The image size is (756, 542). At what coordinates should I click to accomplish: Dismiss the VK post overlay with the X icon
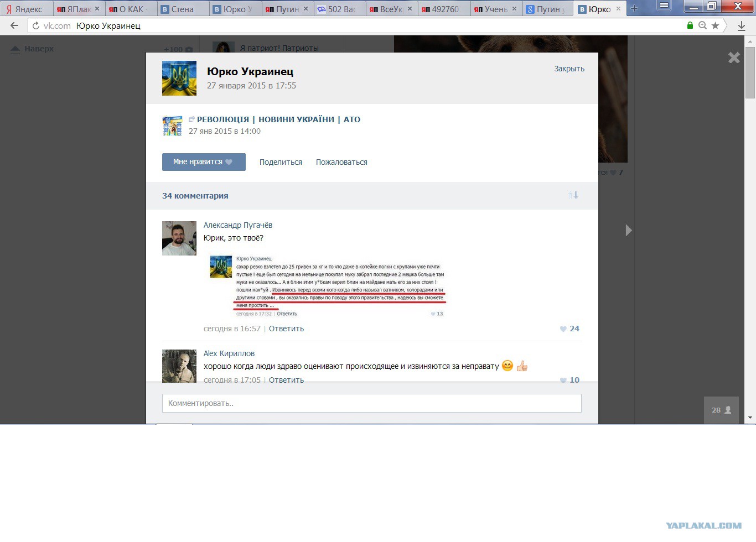point(734,58)
